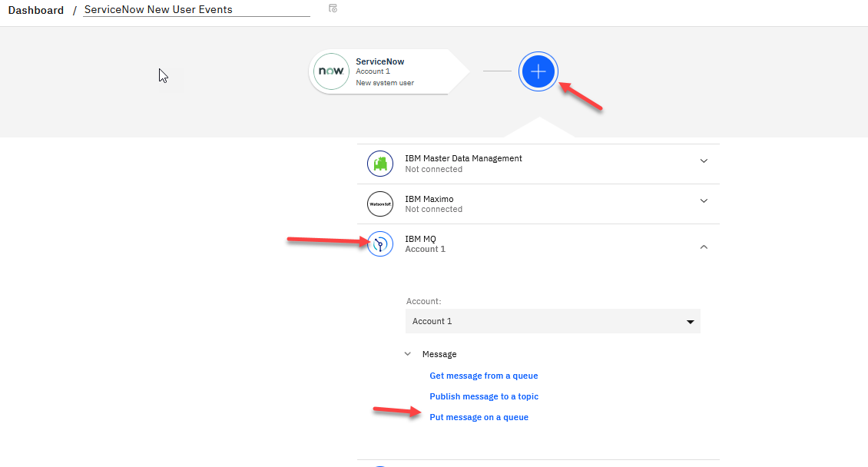Choose 'Put message on a queue'
The width and height of the screenshot is (868, 467).
pos(479,418)
